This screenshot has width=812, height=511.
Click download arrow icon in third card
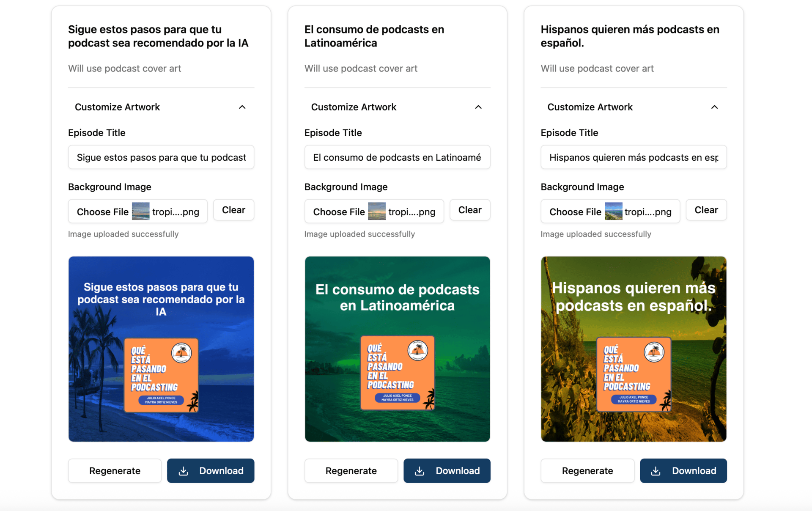[656, 471]
